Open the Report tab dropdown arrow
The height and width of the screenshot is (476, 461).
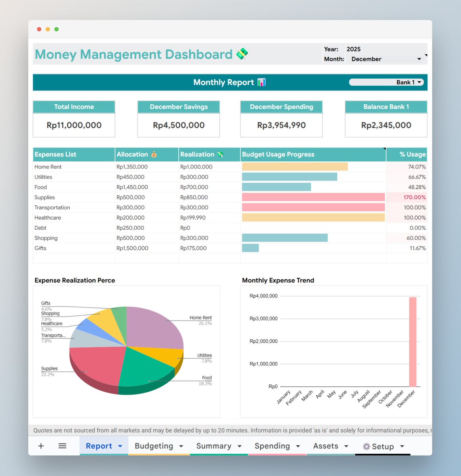tap(120, 445)
